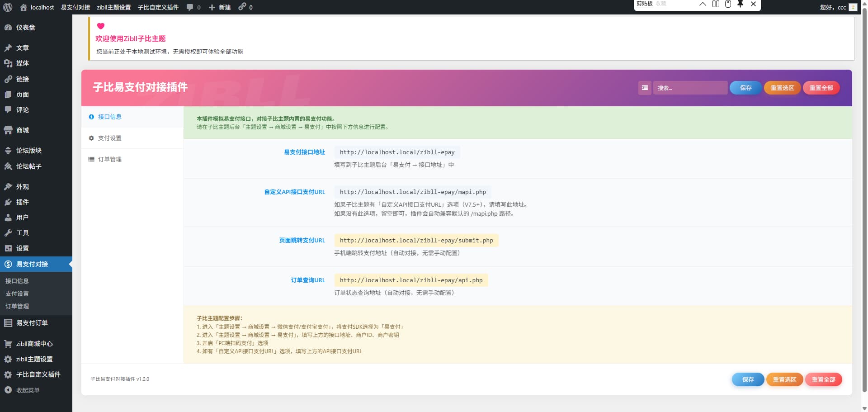Click the pink heart icon in notice

pyautogui.click(x=101, y=26)
